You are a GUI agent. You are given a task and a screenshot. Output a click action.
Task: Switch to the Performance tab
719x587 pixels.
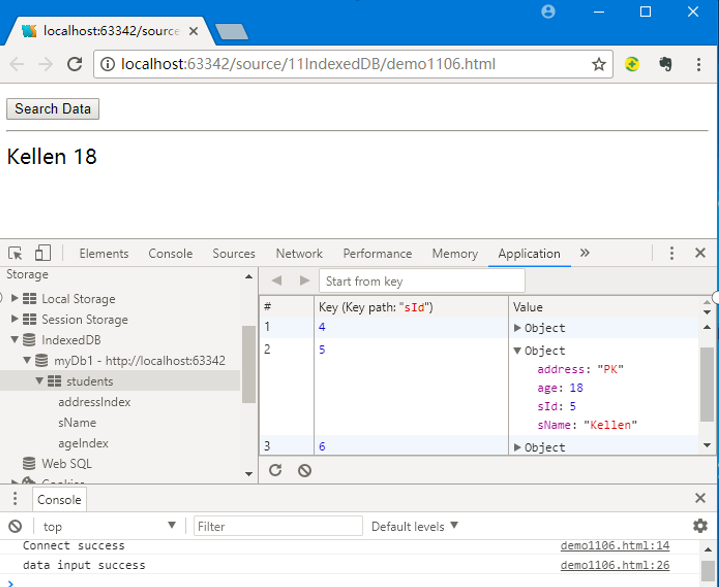coord(377,254)
